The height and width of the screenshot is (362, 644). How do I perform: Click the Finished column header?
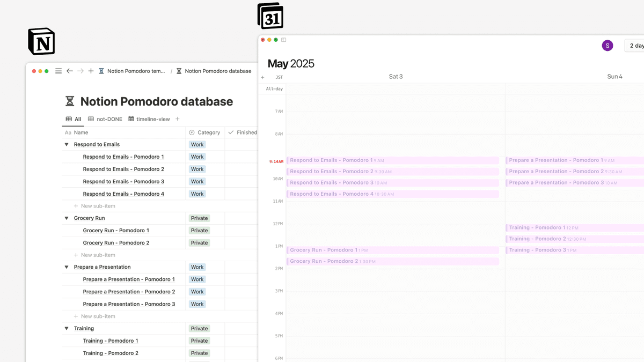[242, 132]
